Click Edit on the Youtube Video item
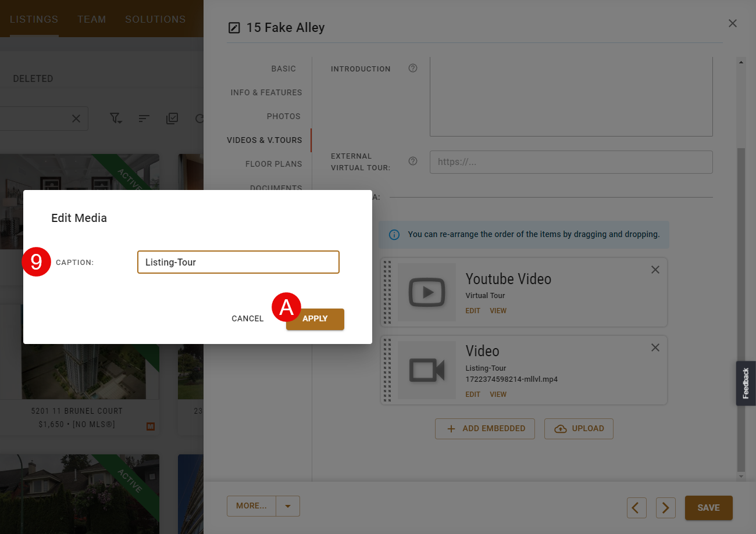This screenshot has width=756, height=534. (x=473, y=311)
